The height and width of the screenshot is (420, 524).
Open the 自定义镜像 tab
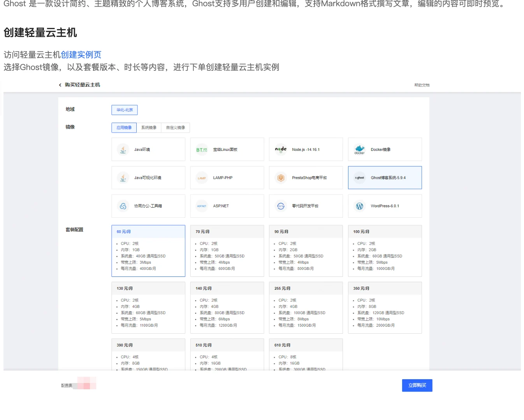tap(176, 128)
